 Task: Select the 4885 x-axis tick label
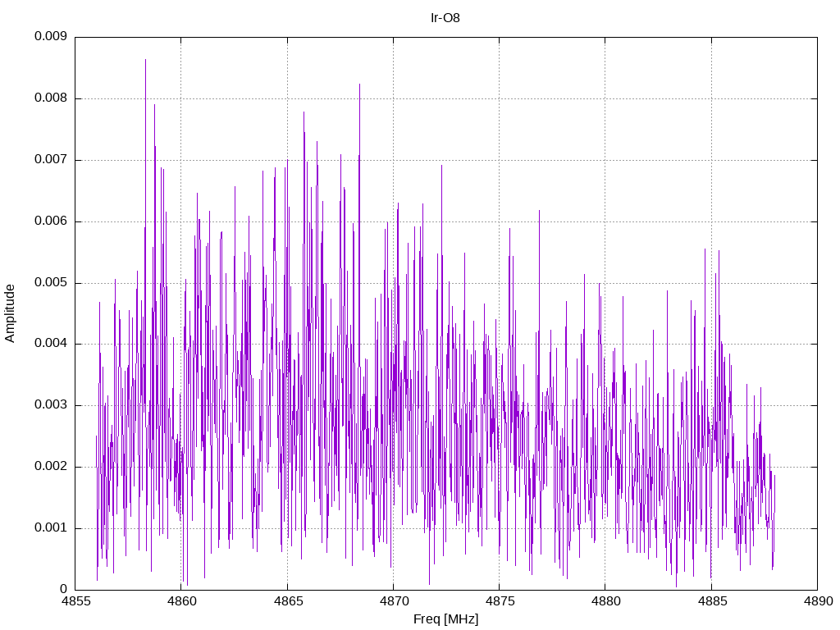(712, 601)
